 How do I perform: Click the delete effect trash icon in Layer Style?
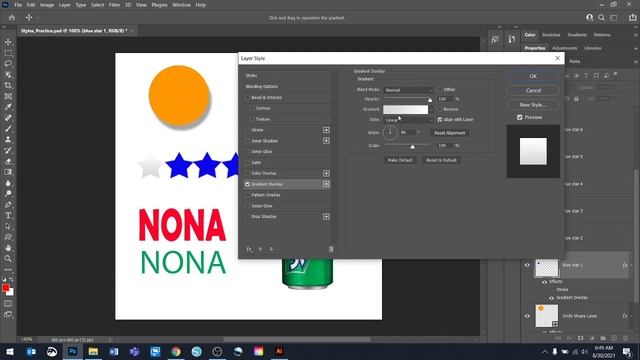click(331, 249)
